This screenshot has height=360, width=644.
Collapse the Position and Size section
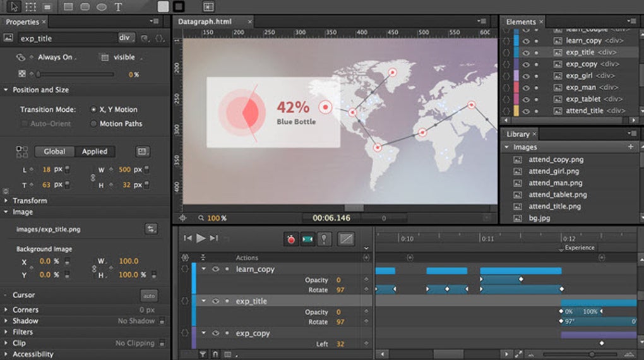pyautogui.click(x=6, y=90)
